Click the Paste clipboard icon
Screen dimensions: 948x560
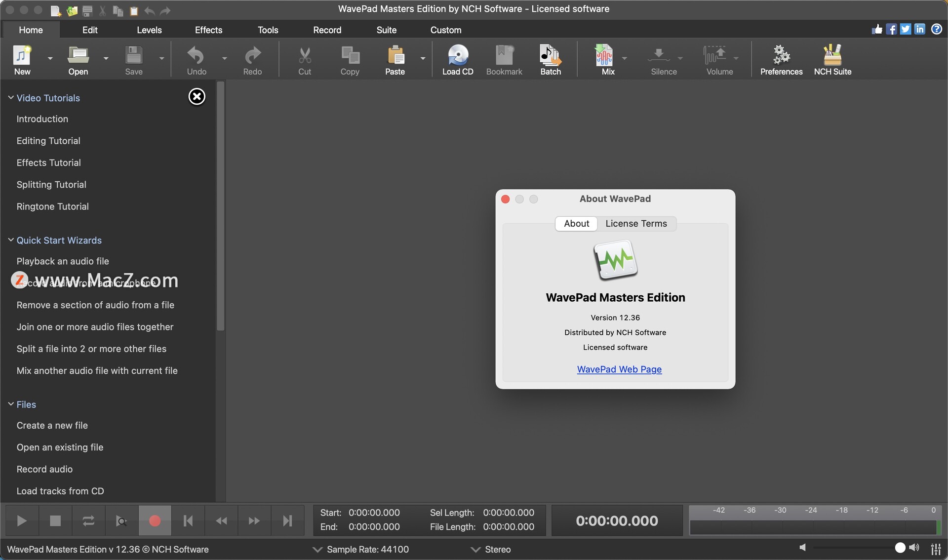tap(395, 55)
